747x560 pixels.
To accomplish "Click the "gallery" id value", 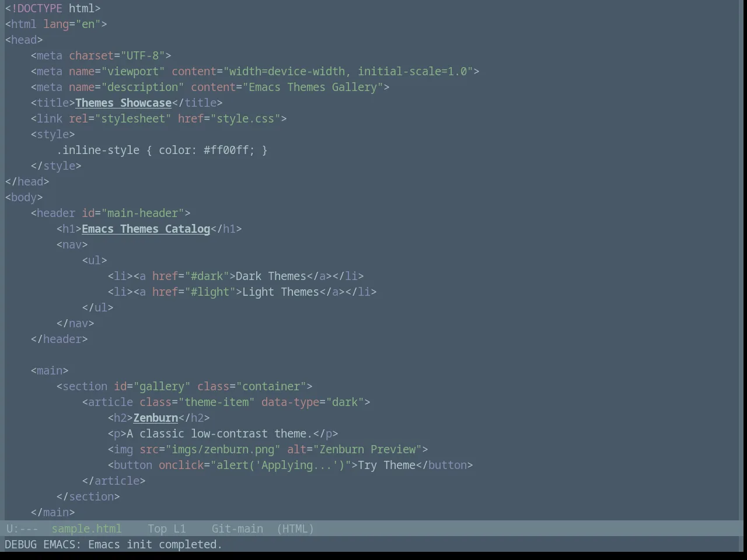I will click(162, 386).
